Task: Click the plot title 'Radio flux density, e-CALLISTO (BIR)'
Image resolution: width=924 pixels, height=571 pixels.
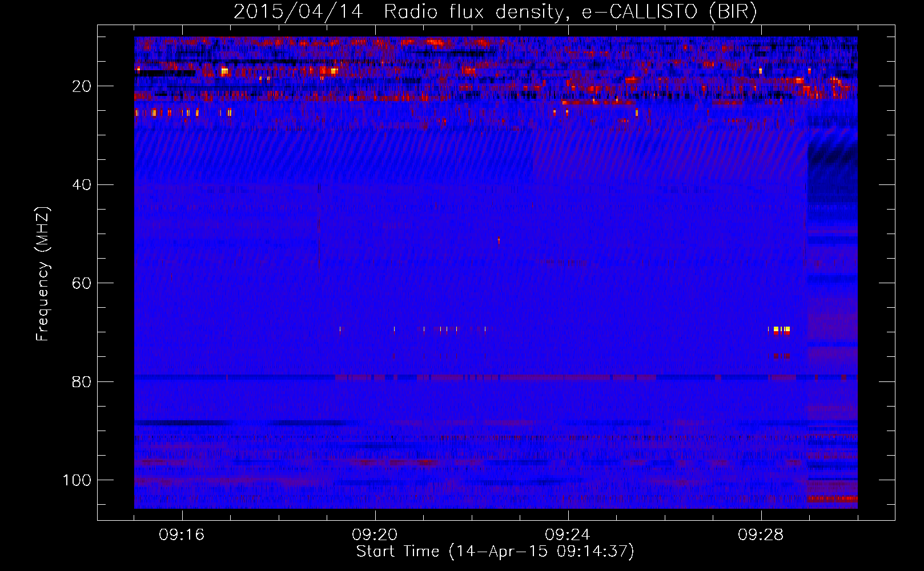Action: [x=570, y=12]
